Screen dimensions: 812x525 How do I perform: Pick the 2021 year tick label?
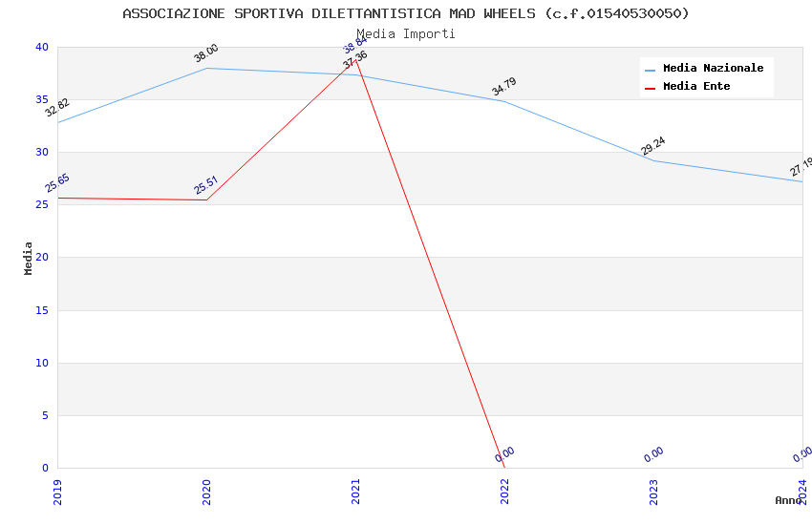(355, 492)
